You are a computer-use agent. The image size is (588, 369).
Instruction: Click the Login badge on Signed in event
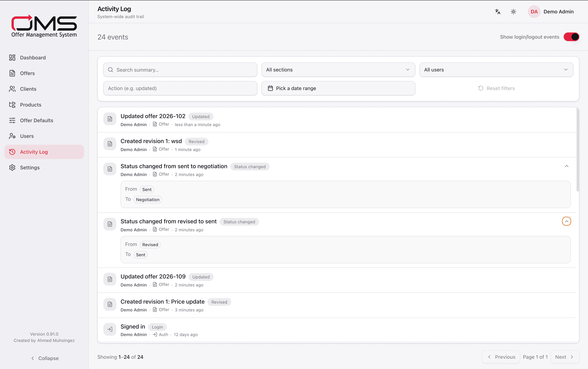click(x=157, y=327)
